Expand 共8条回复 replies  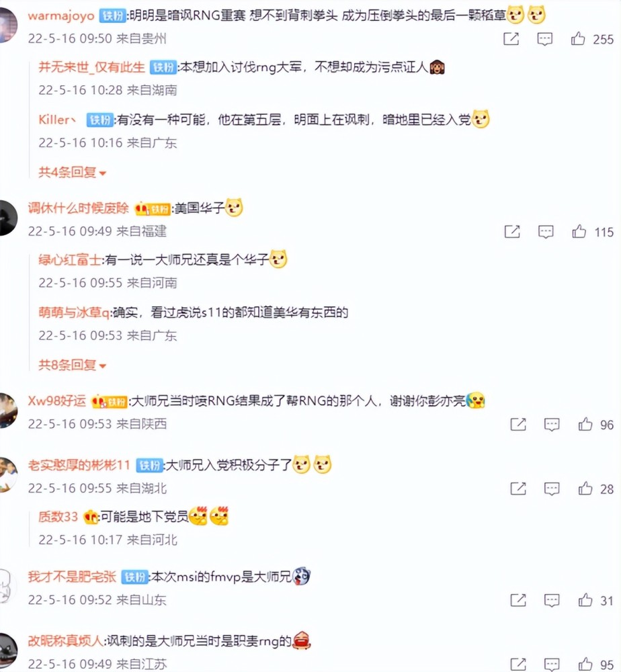click(x=72, y=365)
